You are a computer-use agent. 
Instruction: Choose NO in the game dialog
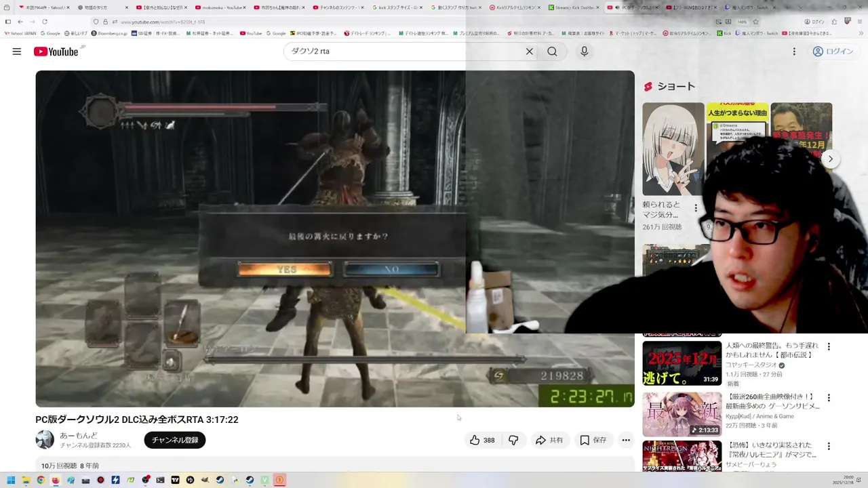pyautogui.click(x=391, y=269)
